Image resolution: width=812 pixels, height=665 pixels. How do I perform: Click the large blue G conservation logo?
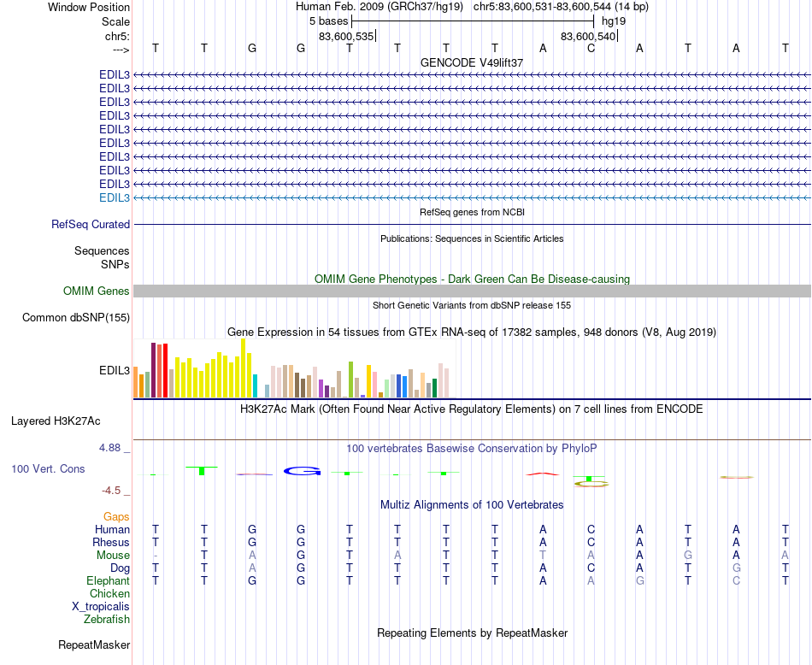tap(302, 471)
